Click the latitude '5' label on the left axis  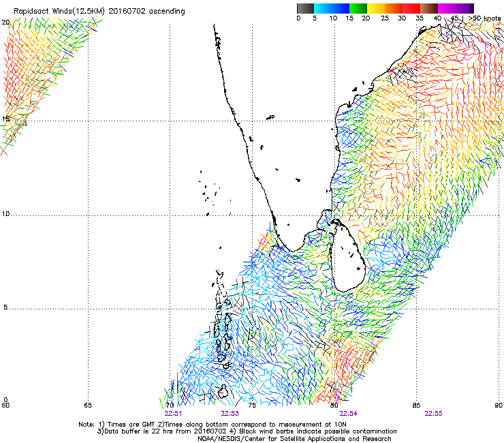[5, 307]
